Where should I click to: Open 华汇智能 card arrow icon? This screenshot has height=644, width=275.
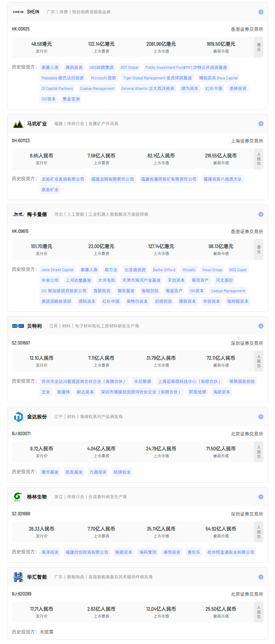(261, 577)
